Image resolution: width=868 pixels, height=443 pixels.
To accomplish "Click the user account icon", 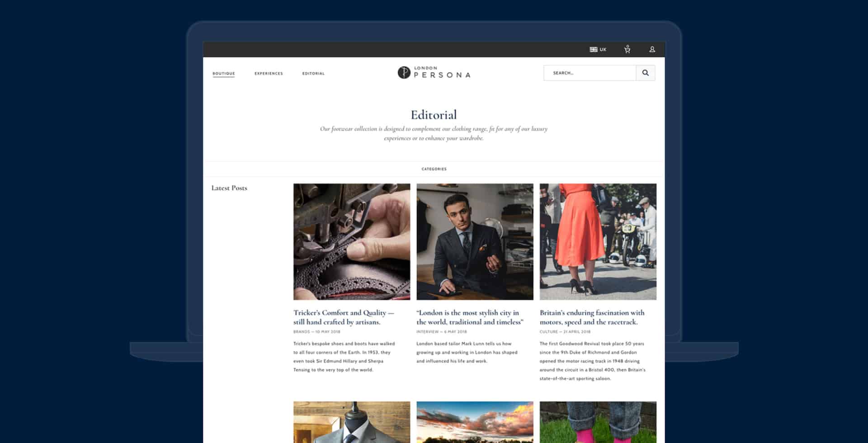I will (x=651, y=50).
